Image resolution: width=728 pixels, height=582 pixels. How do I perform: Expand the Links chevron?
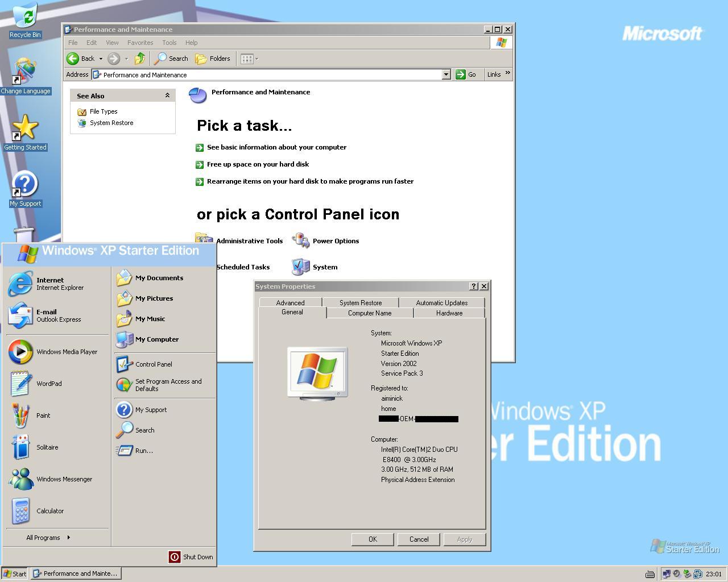click(x=507, y=73)
